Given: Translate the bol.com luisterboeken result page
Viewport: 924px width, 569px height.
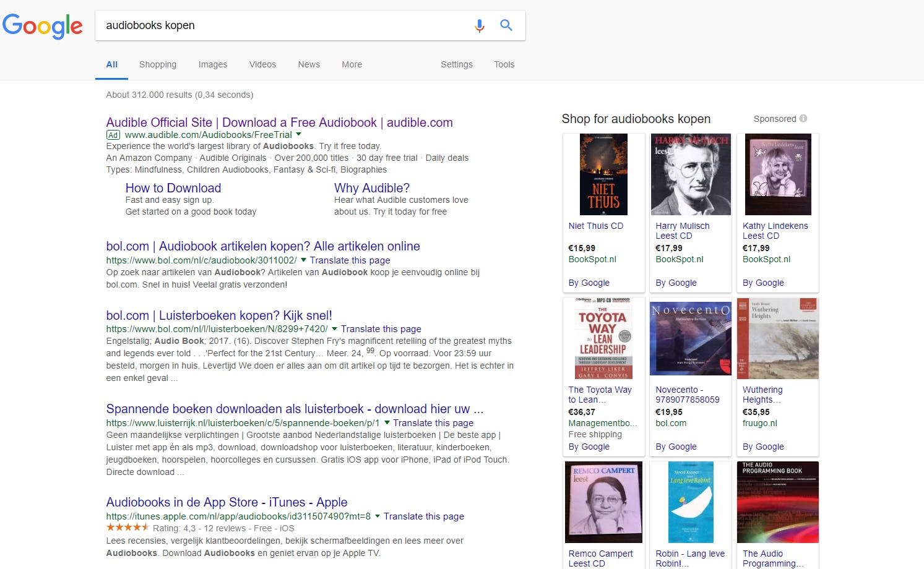Looking at the screenshot, I should pyautogui.click(x=381, y=329).
